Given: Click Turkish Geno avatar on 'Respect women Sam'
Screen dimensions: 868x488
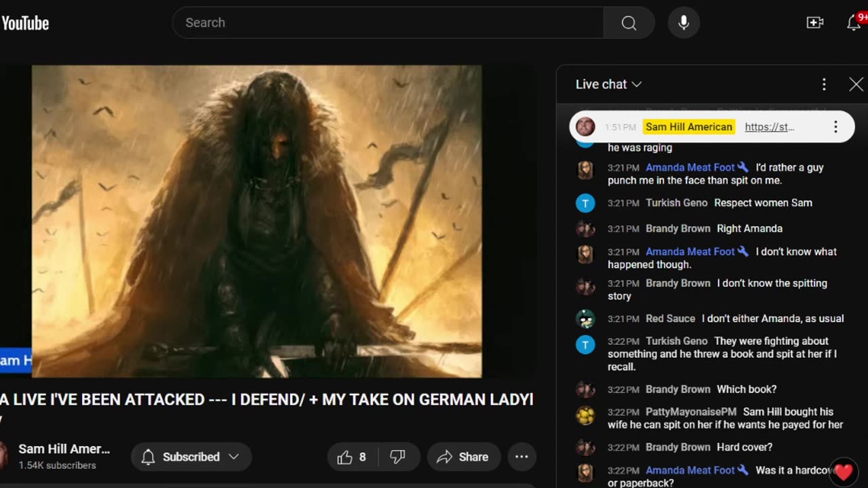Looking at the screenshot, I should [x=585, y=203].
